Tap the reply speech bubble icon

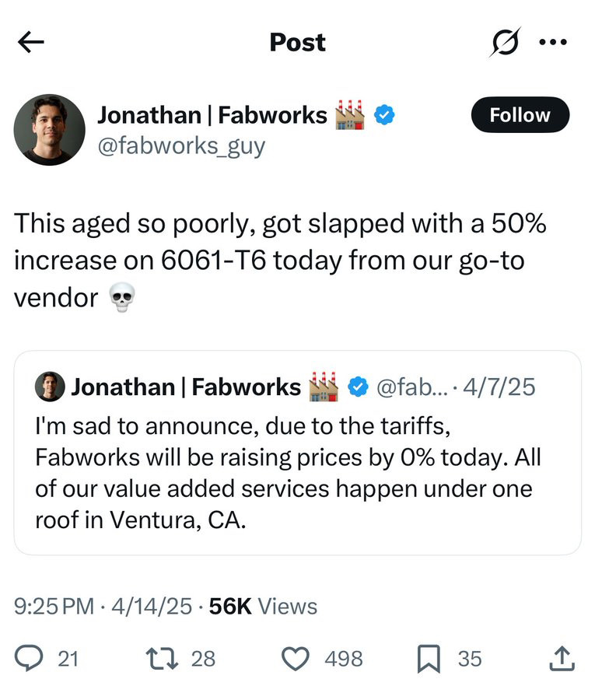click(x=29, y=659)
